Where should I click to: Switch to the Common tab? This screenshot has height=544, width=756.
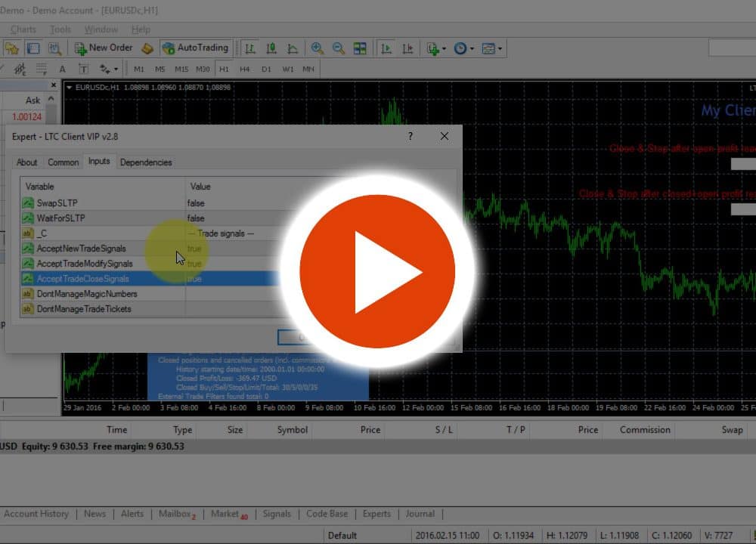pyautogui.click(x=64, y=162)
